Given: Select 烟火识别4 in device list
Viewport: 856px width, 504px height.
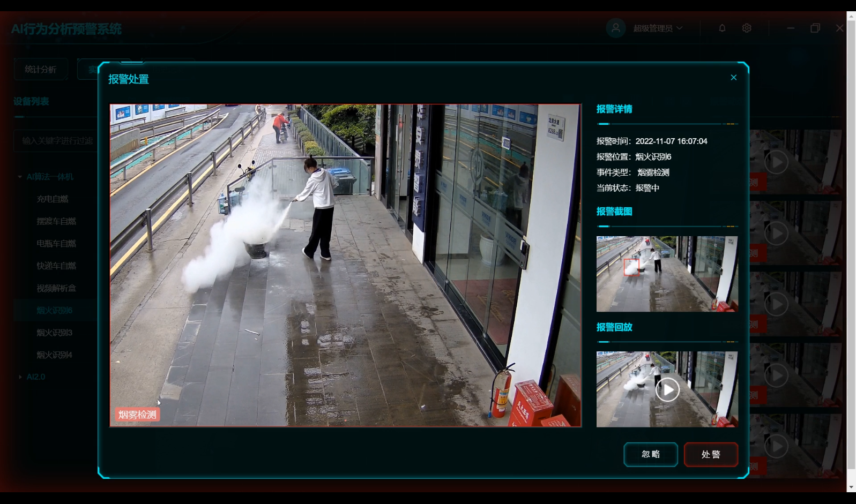Looking at the screenshot, I should [x=55, y=355].
